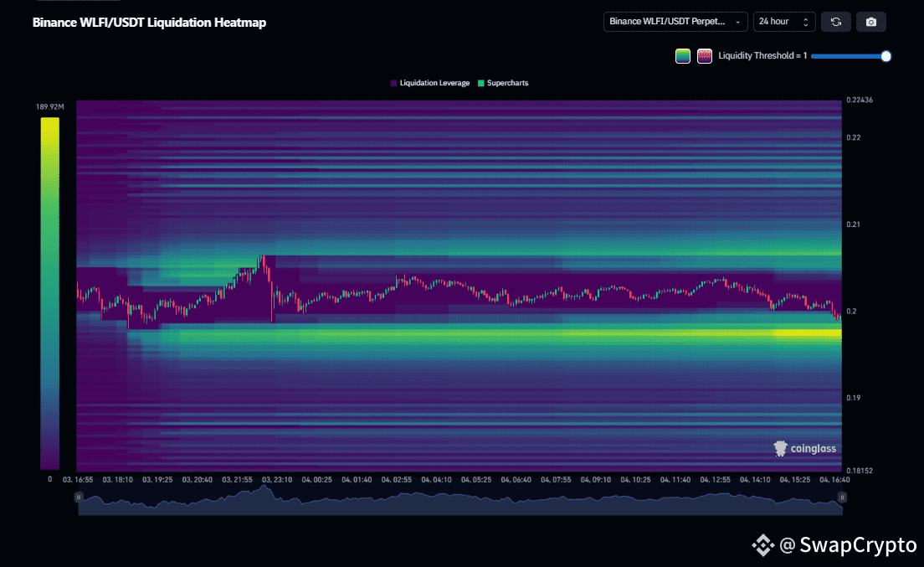The image size is (924, 567).
Task: Click the vertical liquidation color scale bar
Action: 49,293
